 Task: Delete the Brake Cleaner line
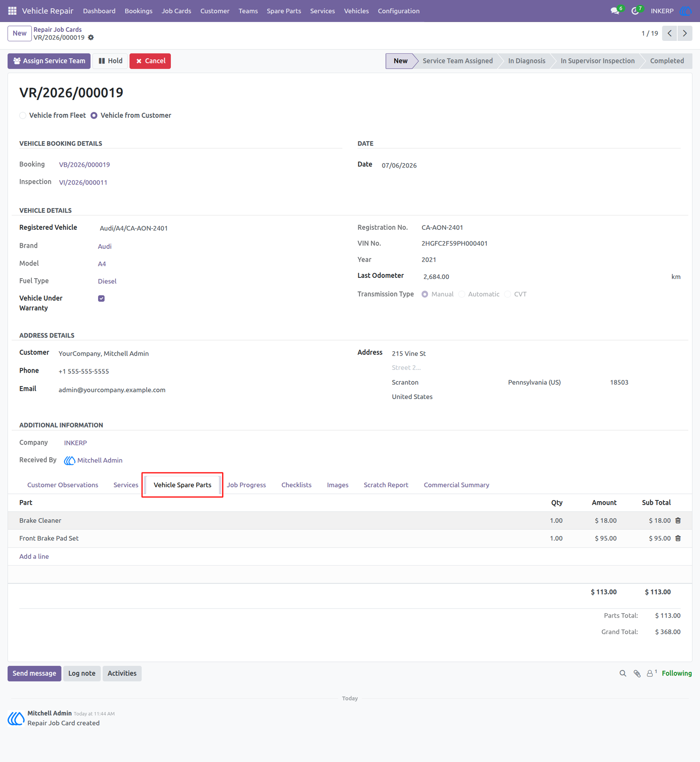pyautogui.click(x=678, y=520)
